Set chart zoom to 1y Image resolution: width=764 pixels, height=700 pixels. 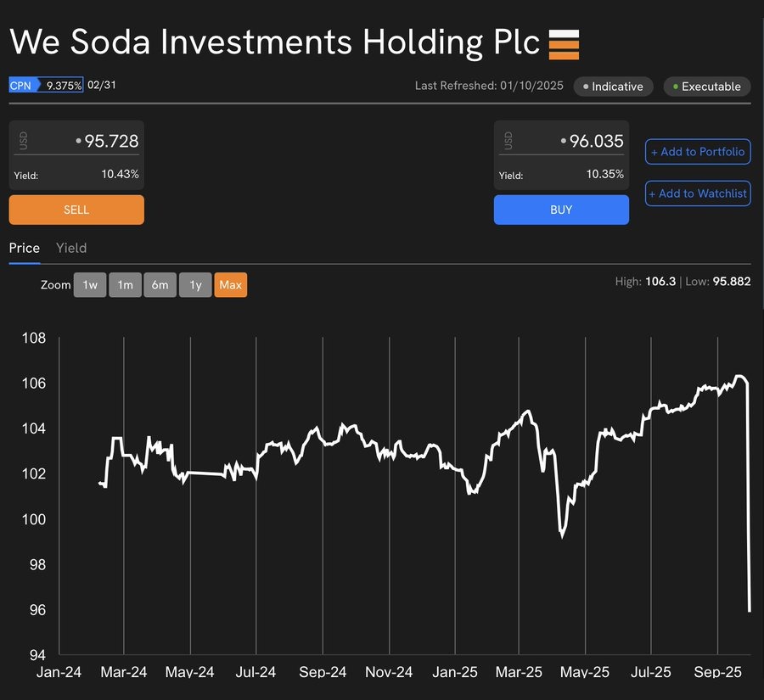[x=195, y=285]
